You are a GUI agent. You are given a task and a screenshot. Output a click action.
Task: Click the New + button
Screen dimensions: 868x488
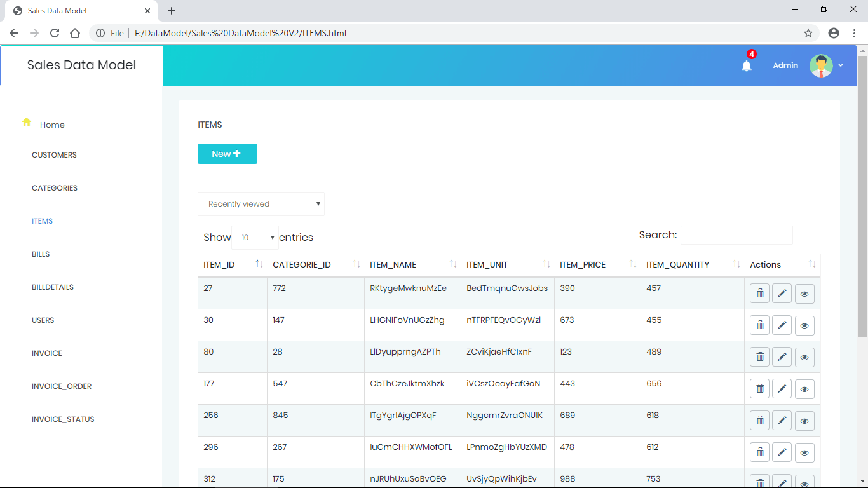coord(227,154)
